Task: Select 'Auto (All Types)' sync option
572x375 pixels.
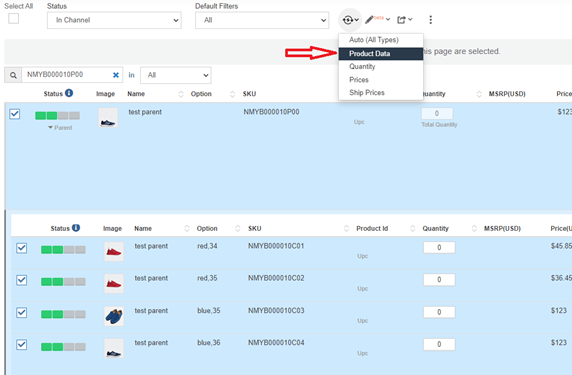Action: coord(381,40)
